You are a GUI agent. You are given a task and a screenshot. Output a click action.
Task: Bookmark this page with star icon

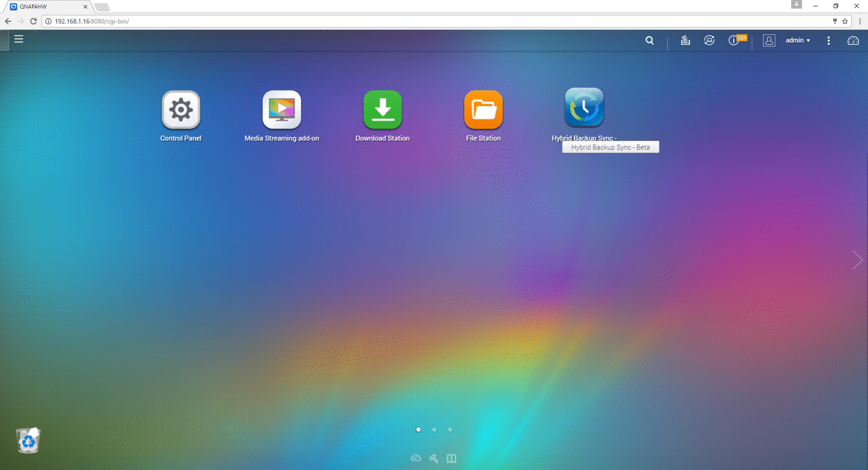pos(845,21)
